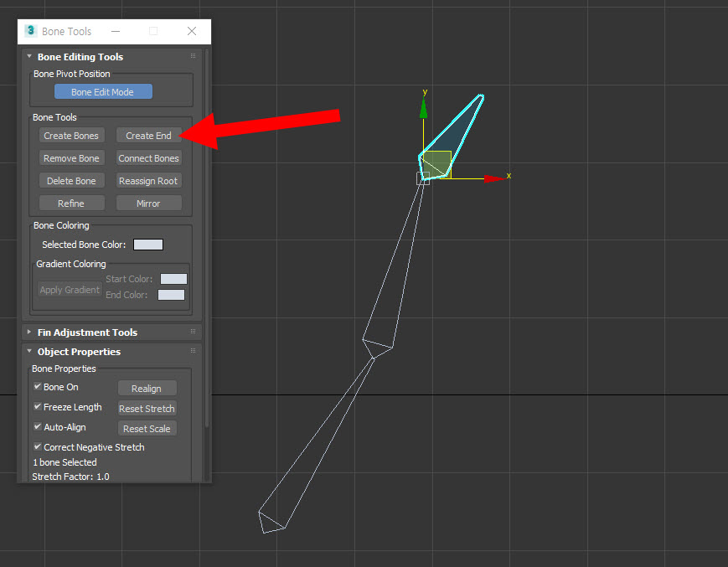This screenshot has width=728, height=567.
Task: Click the Delete Bone button
Action: [x=71, y=181]
